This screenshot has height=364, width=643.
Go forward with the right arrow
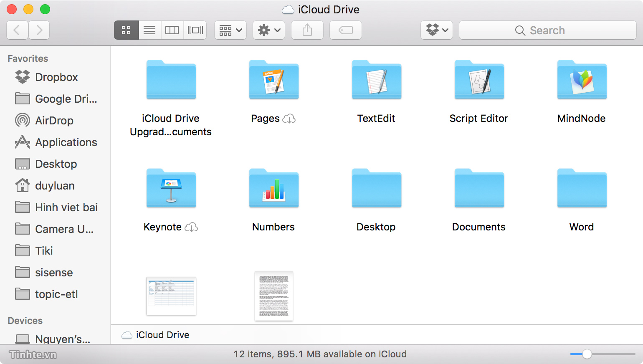(x=39, y=30)
